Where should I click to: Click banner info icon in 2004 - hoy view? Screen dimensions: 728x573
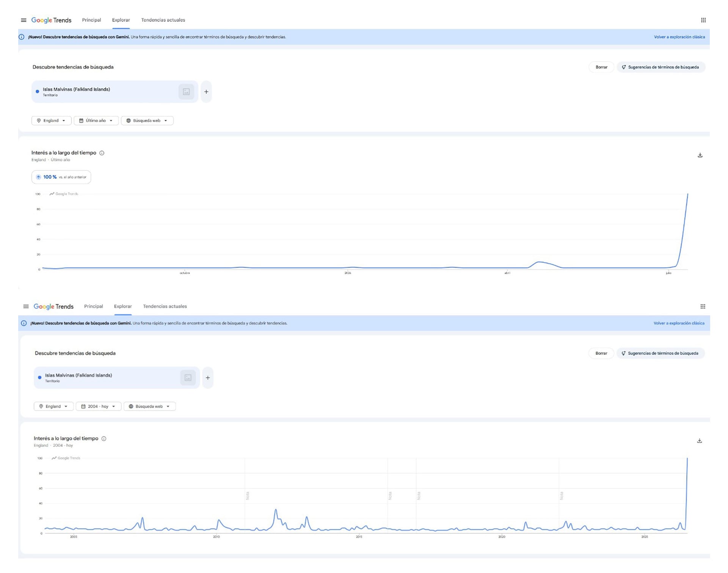(x=24, y=323)
